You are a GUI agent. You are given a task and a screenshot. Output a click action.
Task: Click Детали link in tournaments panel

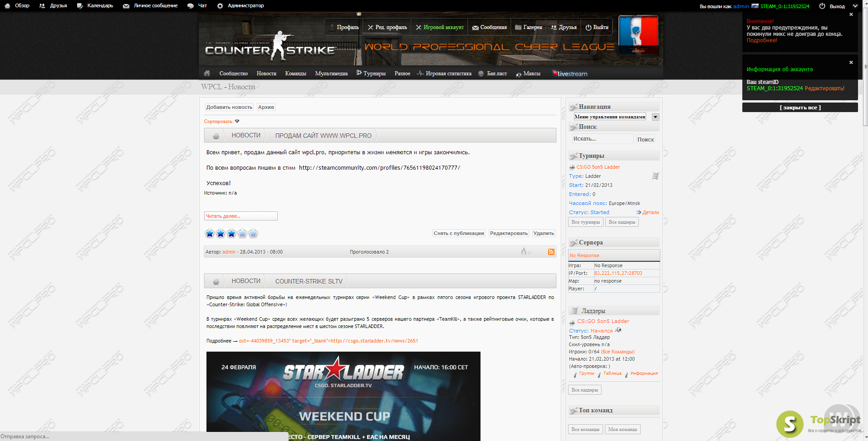(651, 212)
